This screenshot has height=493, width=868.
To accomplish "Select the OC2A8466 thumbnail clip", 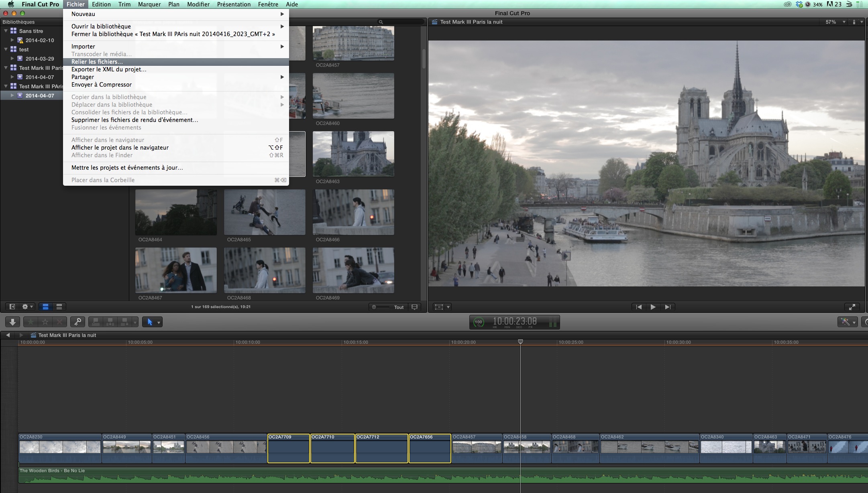I will [x=353, y=212].
